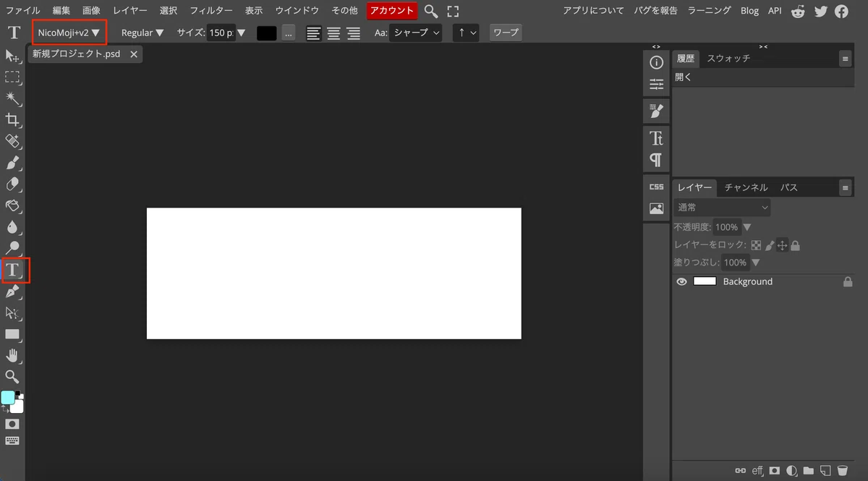
Task: Switch to the スウォッチ tab
Action: coord(728,59)
